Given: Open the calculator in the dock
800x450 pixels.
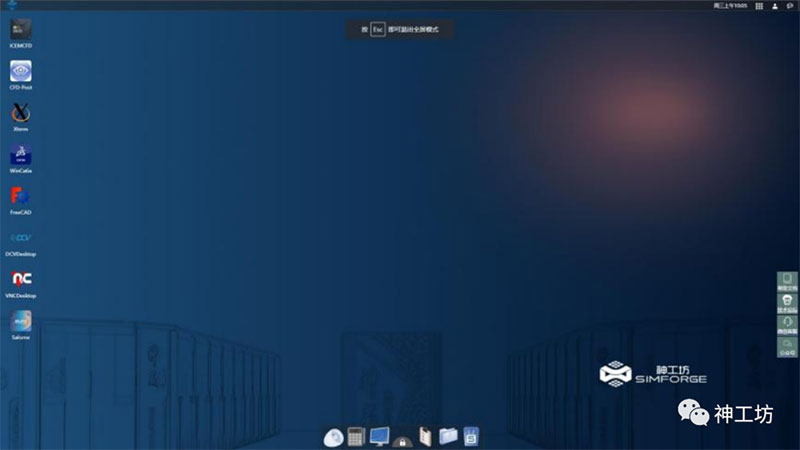Looking at the screenshot, I should (x=356, y=437).
